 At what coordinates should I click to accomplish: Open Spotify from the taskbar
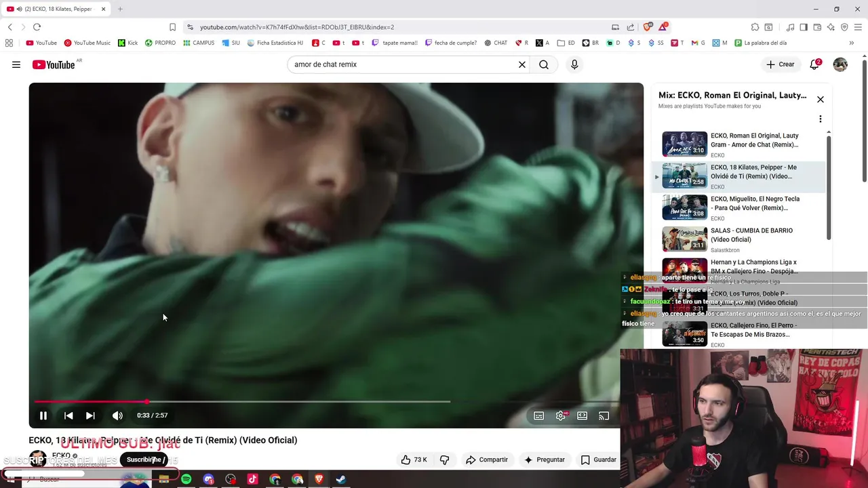pyautogui.click(x=186, y=479)
